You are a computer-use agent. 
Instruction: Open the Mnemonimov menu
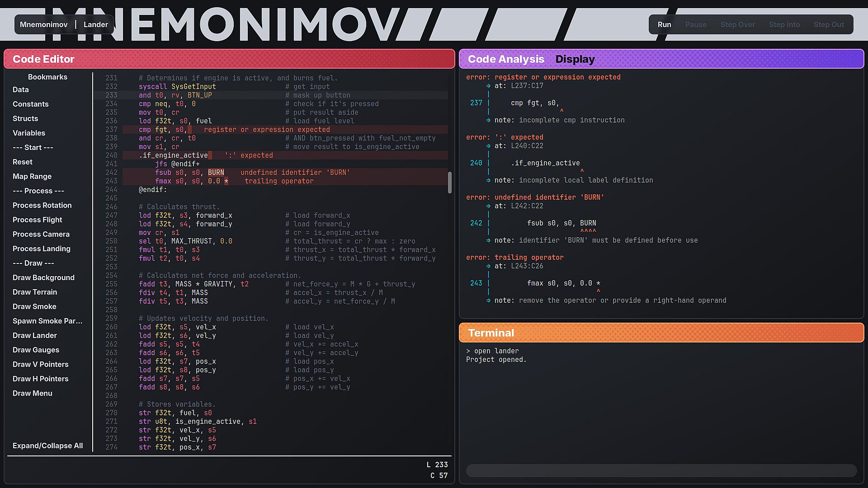pos(44,24)
